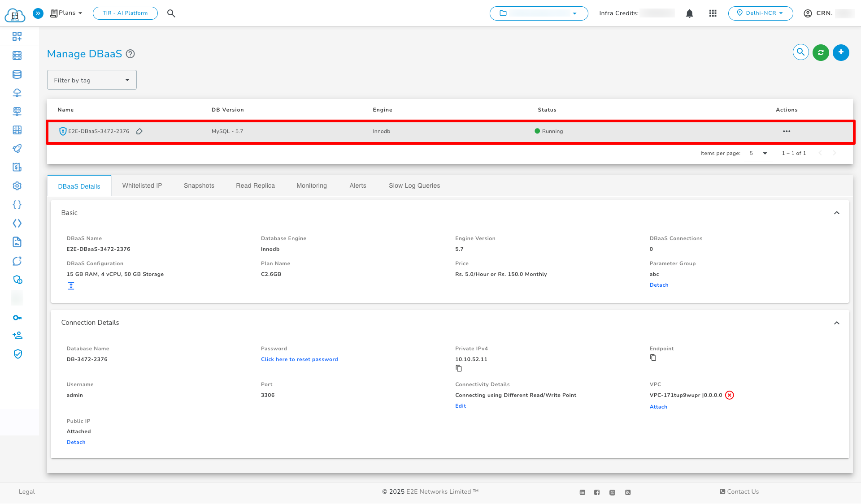Click here to reset the database password
Image resolution: width=861 pixels, height=504 pixels.
[x=299, y=359]
